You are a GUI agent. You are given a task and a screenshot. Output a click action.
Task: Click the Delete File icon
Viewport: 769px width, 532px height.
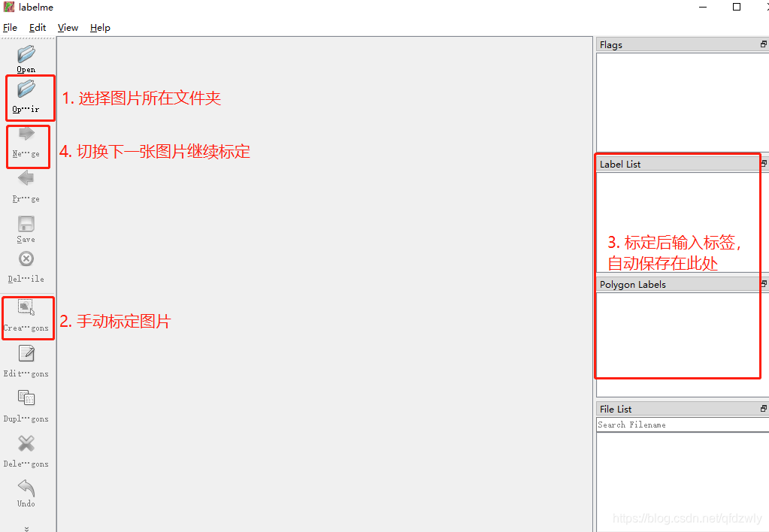click(26, 259)
